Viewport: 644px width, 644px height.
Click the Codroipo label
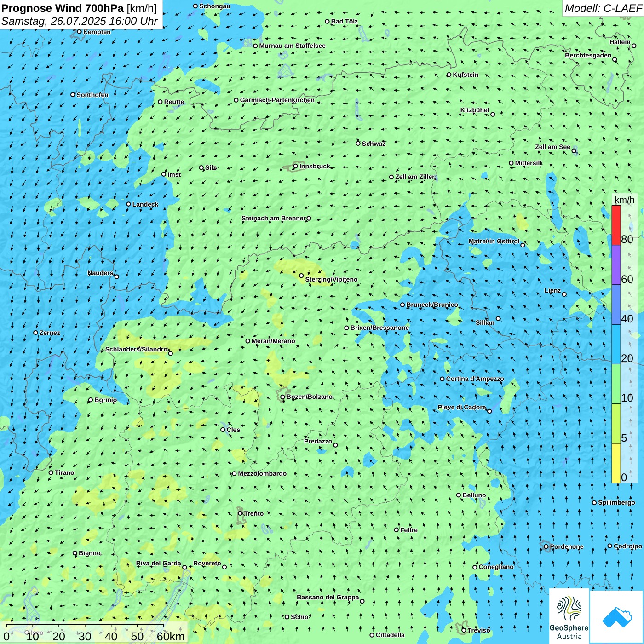tap(628, 546)
